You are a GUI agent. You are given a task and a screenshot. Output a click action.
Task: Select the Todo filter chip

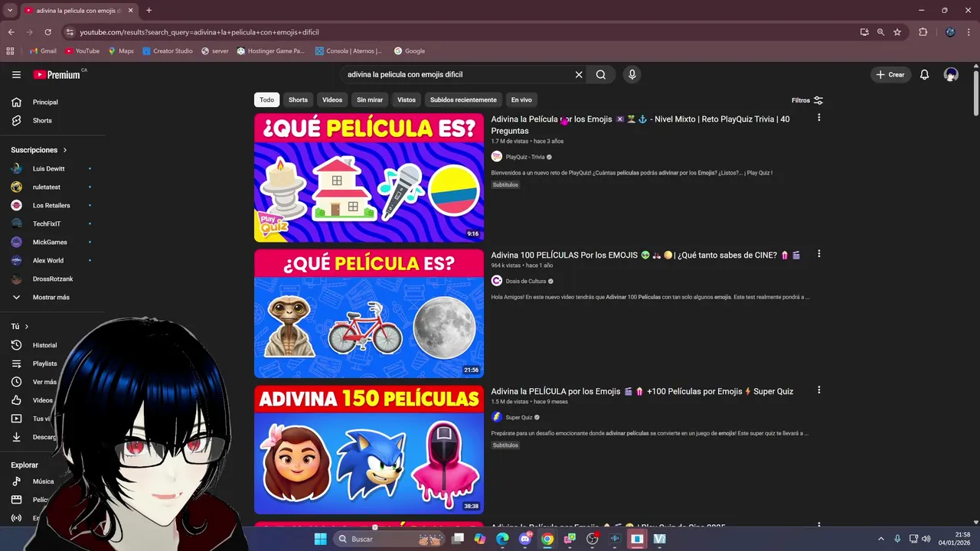click(266, 99)
